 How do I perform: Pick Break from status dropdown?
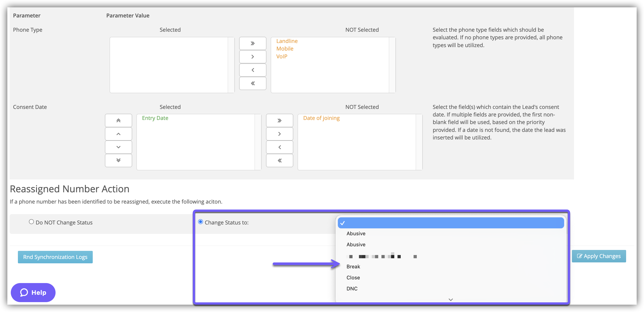click(353, 267)
